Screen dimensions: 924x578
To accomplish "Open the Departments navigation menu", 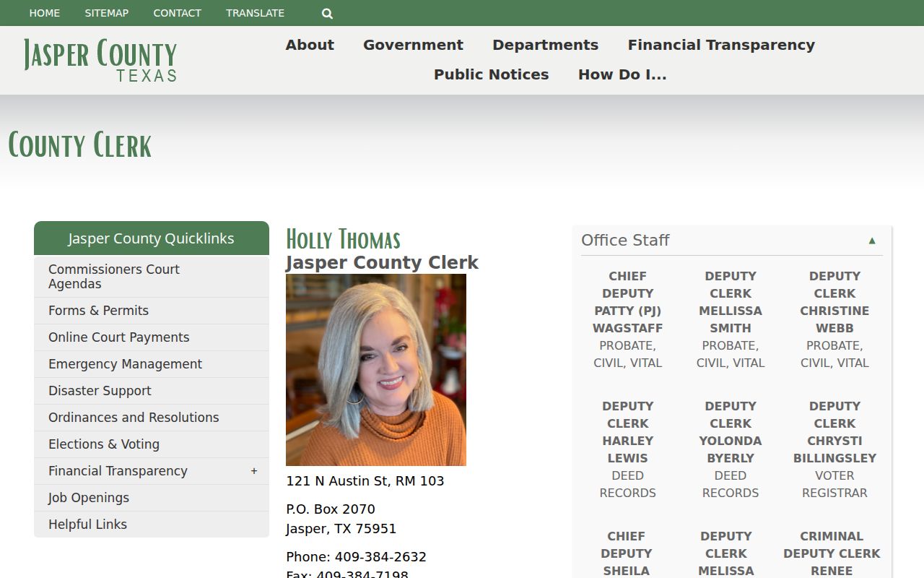I will (546, 45).
